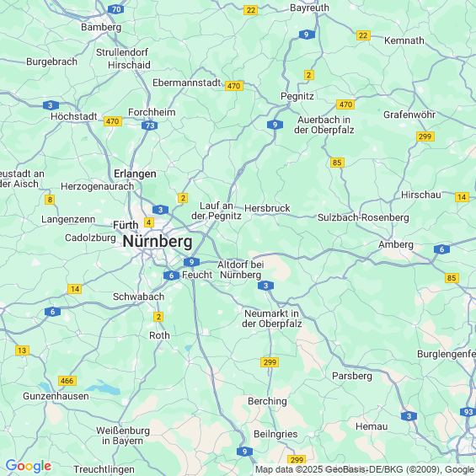Click the yellow 8 road shield near Langenzenn
The height and width of the screenshot is (476, 476).
coord(50,200)
